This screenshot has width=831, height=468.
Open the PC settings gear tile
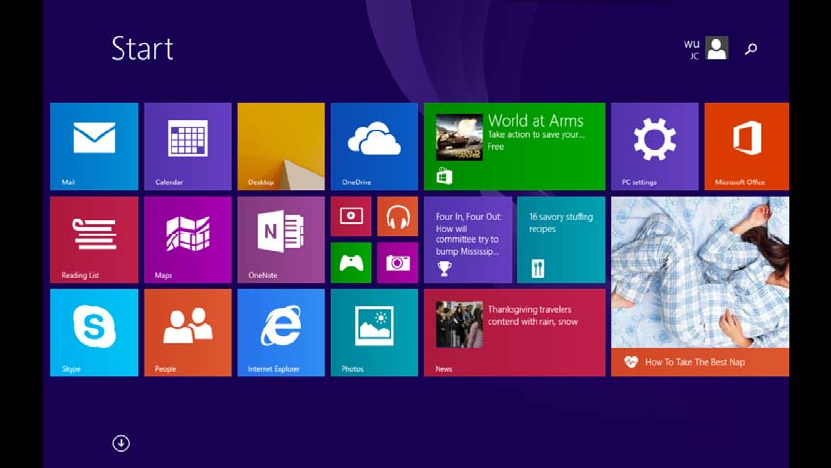tap(655, 146)
